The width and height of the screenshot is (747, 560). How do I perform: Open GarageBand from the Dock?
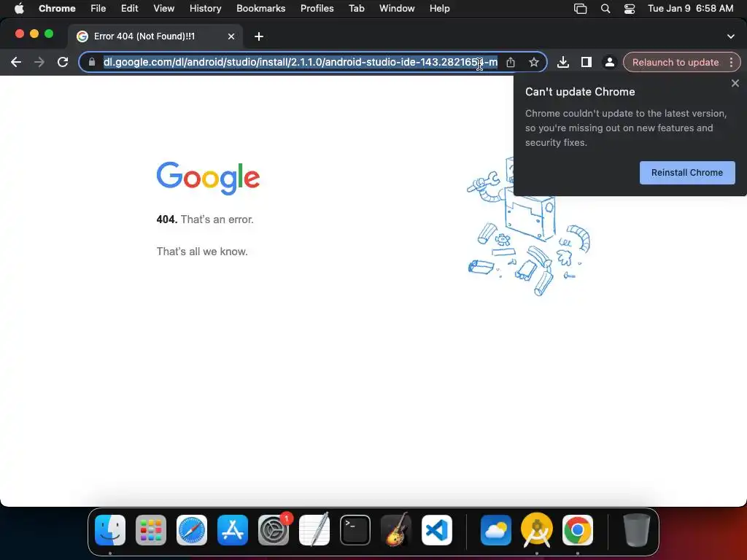(396, 530)
